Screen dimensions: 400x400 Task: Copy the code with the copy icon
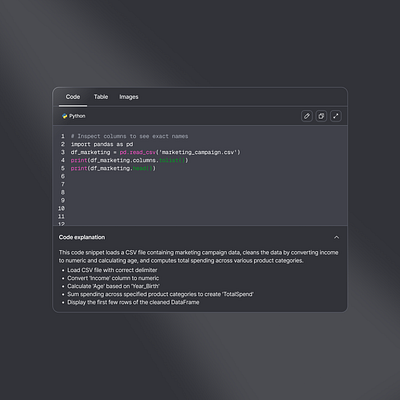tap(321, 116)
